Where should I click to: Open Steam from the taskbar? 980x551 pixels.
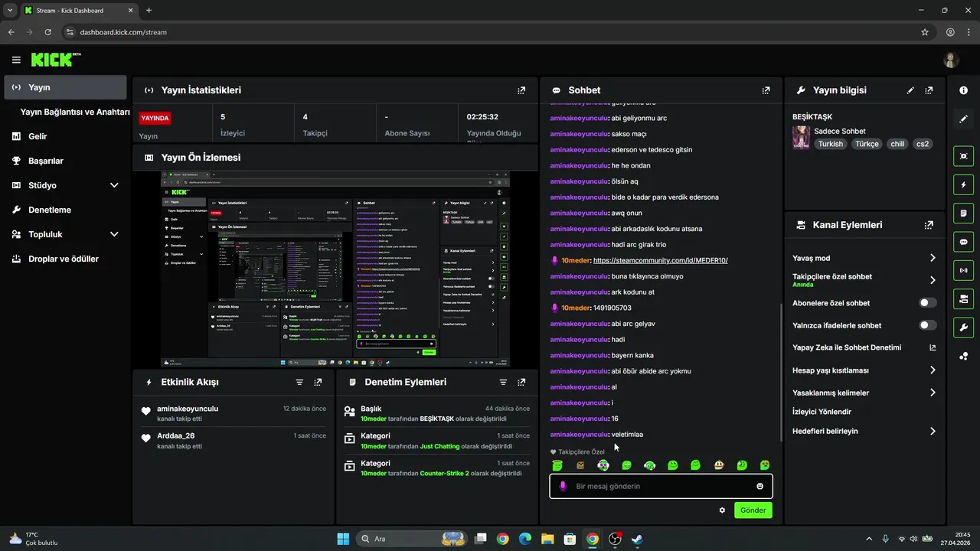pos(637,539)
